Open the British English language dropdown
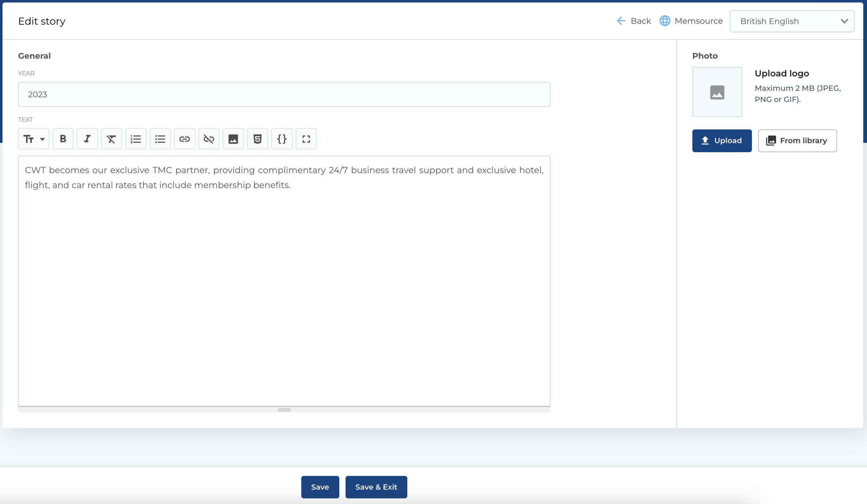 pos(792,21)
